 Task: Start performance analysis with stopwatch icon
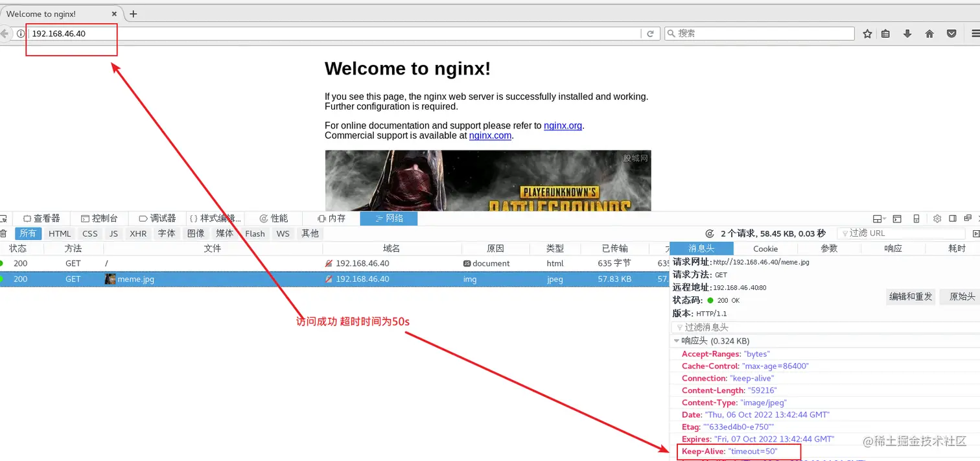711,233
